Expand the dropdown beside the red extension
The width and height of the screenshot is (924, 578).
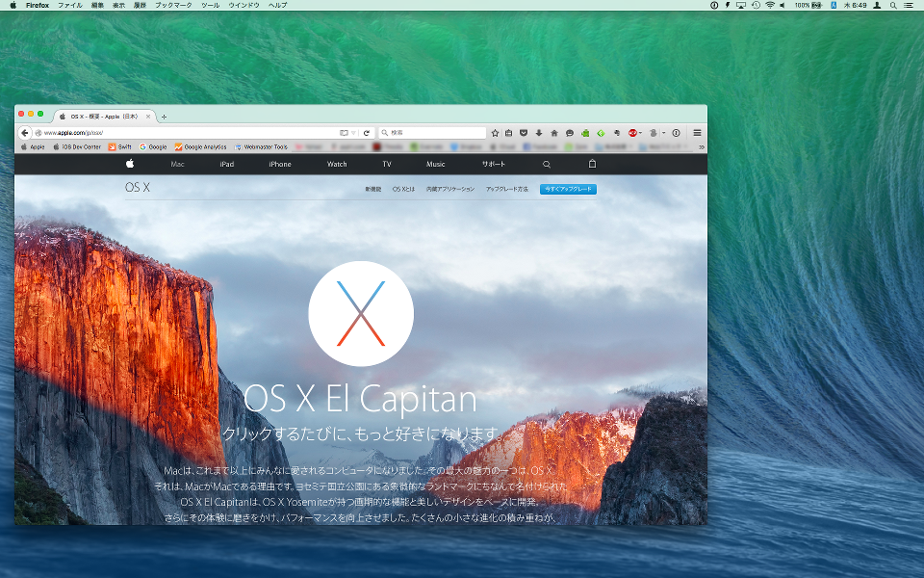coord(640,133)
